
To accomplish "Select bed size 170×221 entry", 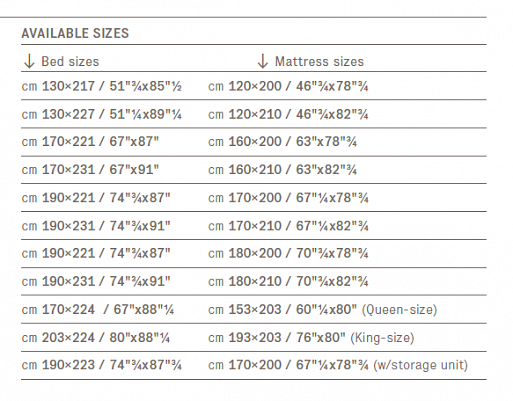I will click(x=90, y=142).
